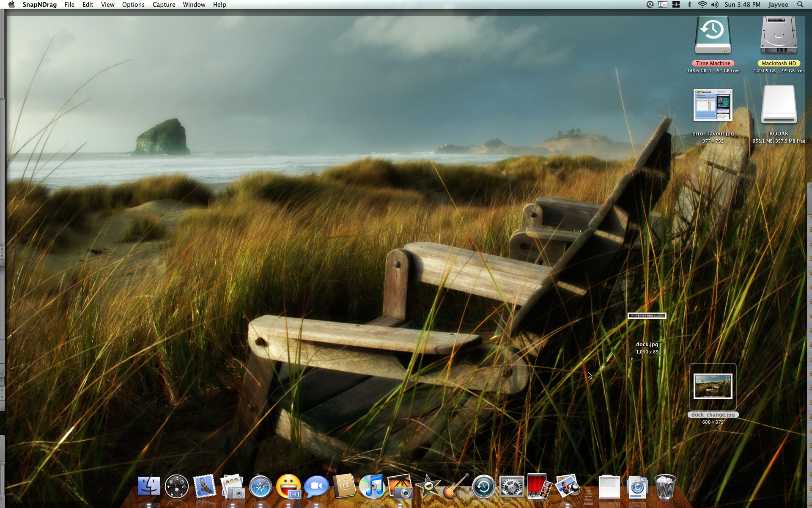The width and height of the screenshot is (812, 508).
Task: Open the Capture menu
Action: tap(164, 5)
